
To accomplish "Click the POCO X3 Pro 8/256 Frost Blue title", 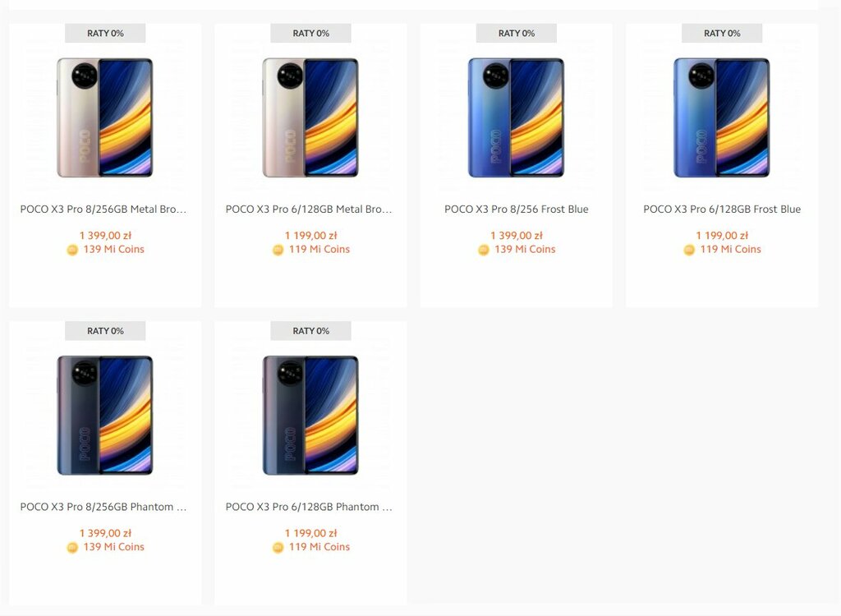I will click(x=516, y=209).
